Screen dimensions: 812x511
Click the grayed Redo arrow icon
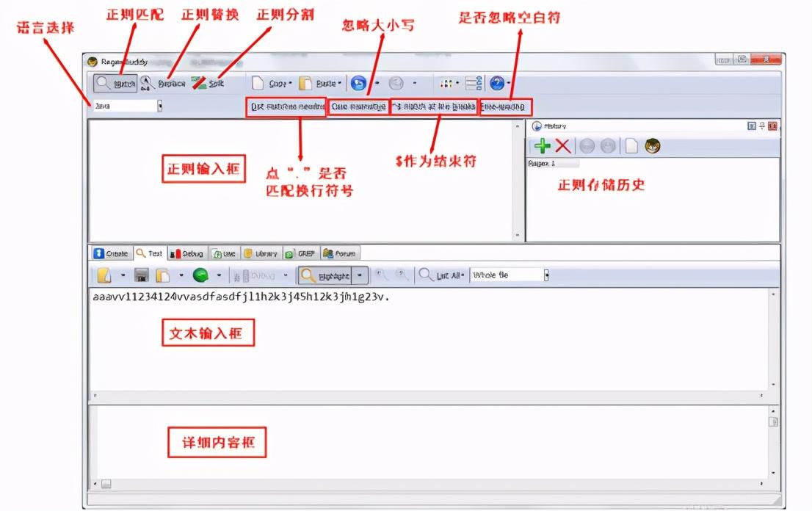(x=396, y=84)
